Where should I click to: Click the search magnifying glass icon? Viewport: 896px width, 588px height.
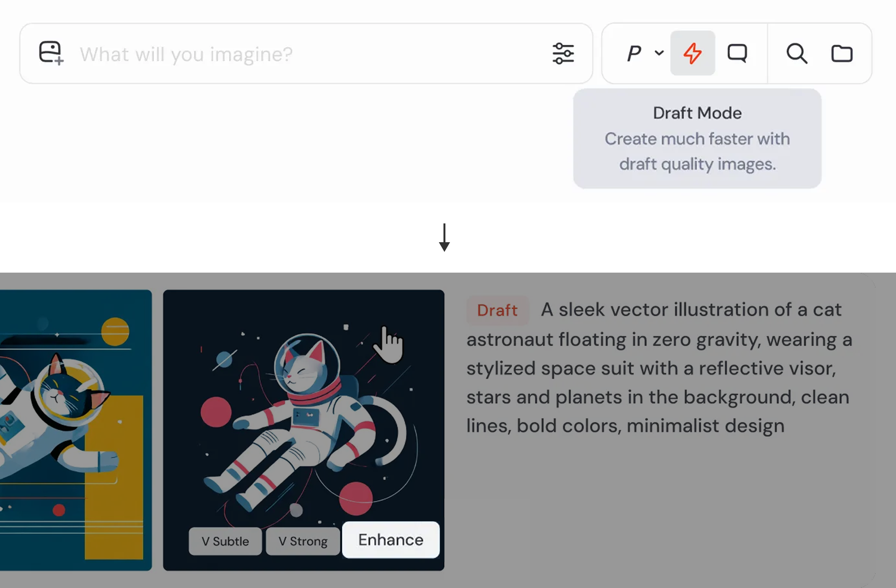click(x=796, y=54)
